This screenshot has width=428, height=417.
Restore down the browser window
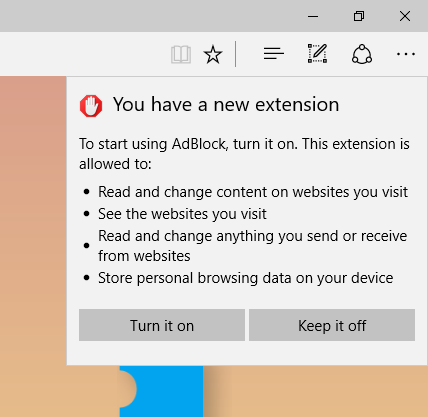click(359, 16)
